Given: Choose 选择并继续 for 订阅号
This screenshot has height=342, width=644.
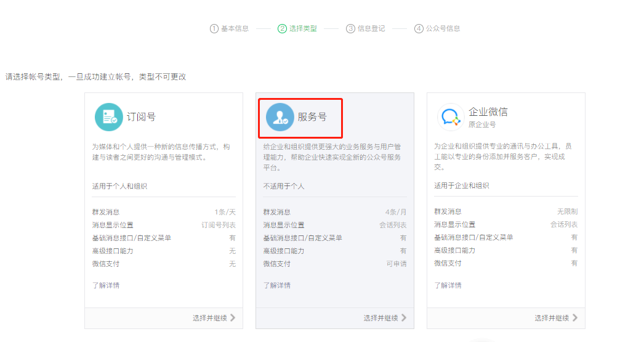Looking at the screenshot, I should [209, 318].
